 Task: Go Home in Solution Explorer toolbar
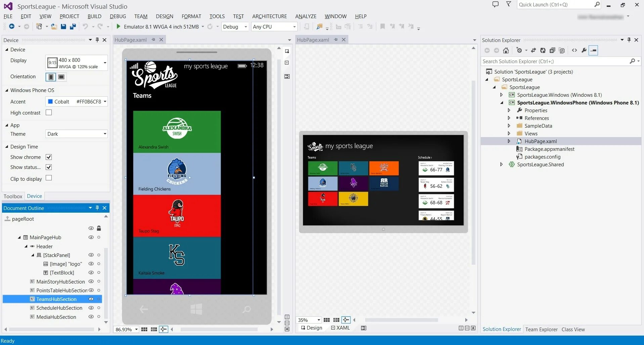[x=506, y=50]
